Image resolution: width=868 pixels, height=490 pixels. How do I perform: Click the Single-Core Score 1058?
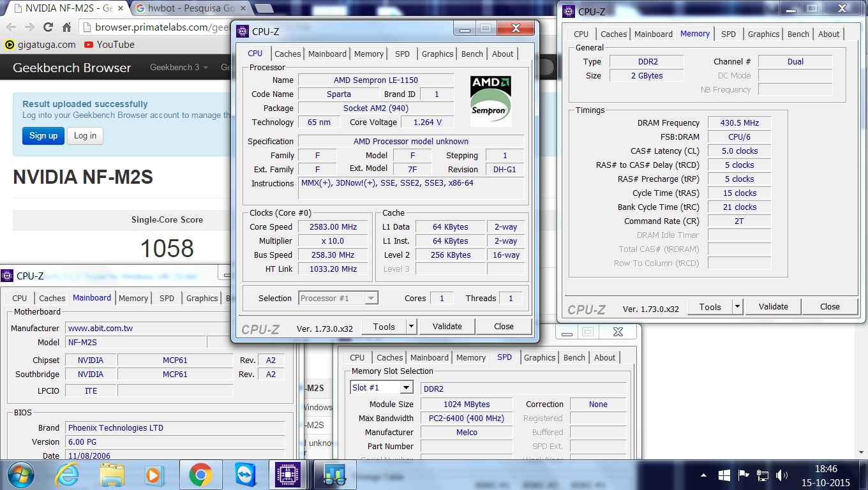click(x=167, y=248)
